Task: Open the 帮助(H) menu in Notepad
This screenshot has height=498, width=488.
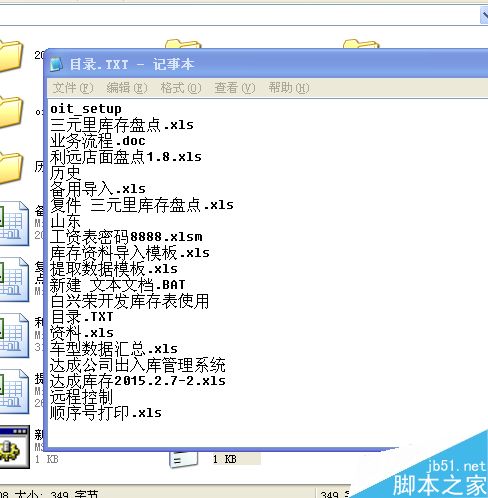Action: pos(289,88)
